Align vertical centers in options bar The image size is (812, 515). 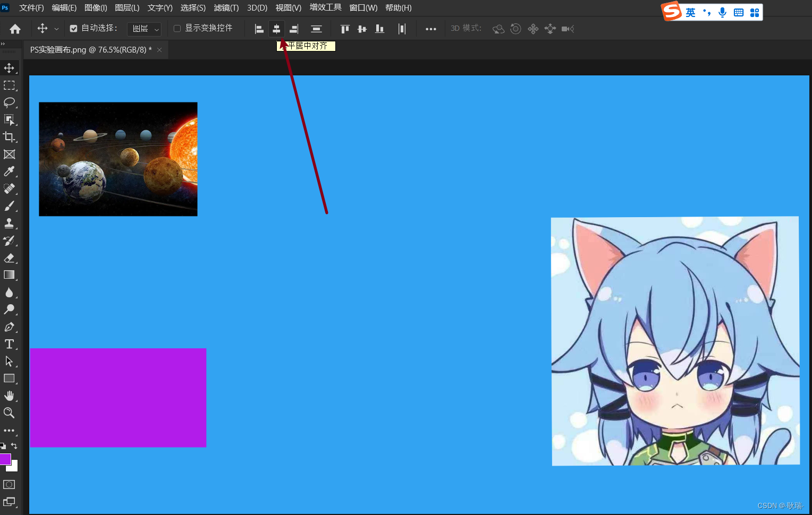(362, 29)
